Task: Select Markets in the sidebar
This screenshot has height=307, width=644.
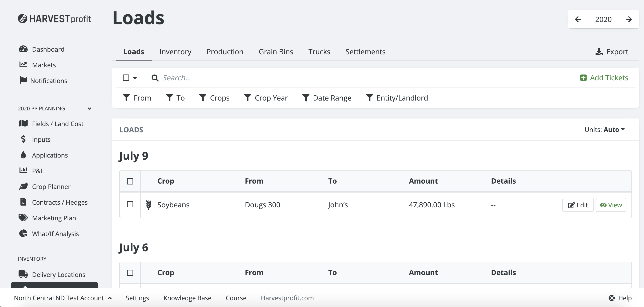Action: click(x=44, y=65)
